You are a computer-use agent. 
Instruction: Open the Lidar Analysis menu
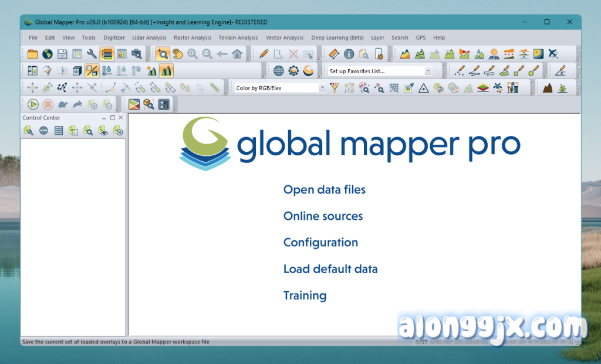click(x=149, y=38)
